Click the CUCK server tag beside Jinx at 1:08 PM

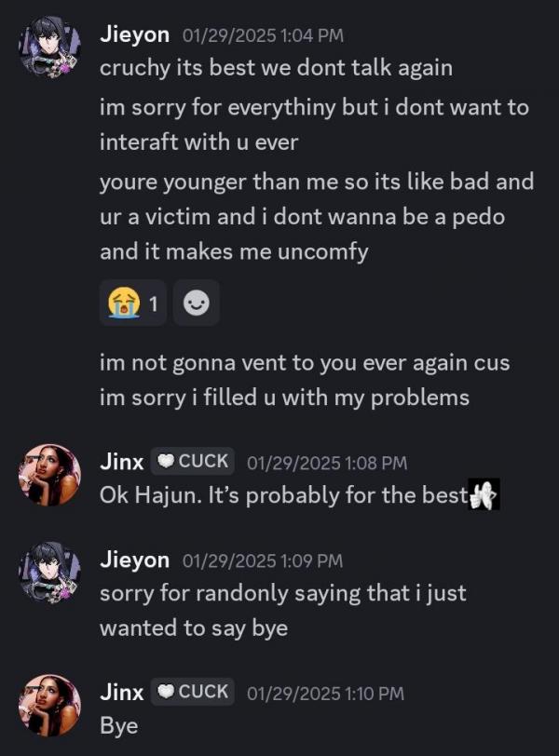[193, 462]
